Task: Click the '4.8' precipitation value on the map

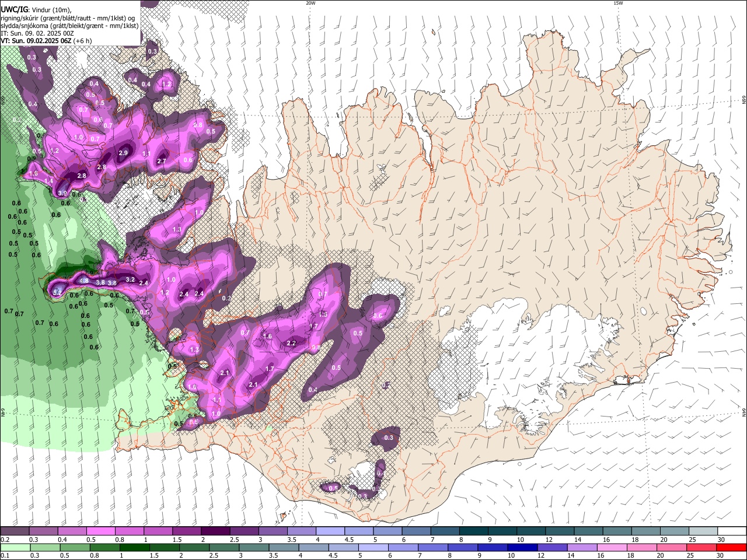Action: pos(84,281)
